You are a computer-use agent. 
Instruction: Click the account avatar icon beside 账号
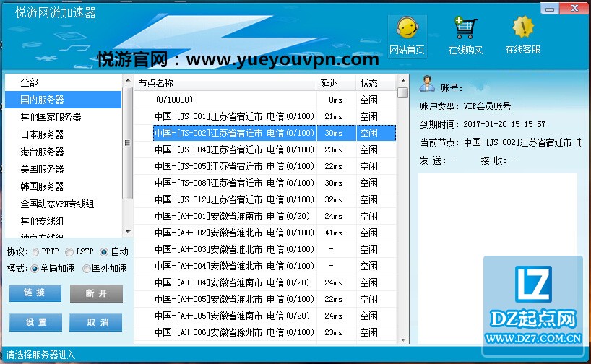pyautogui.click(x=427, y=84)
